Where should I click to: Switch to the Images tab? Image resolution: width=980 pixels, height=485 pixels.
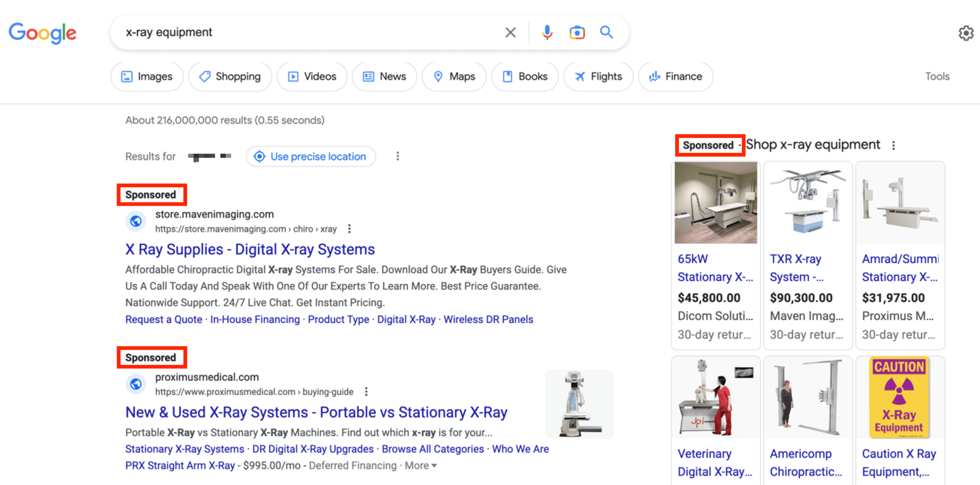tap(147, 76)
